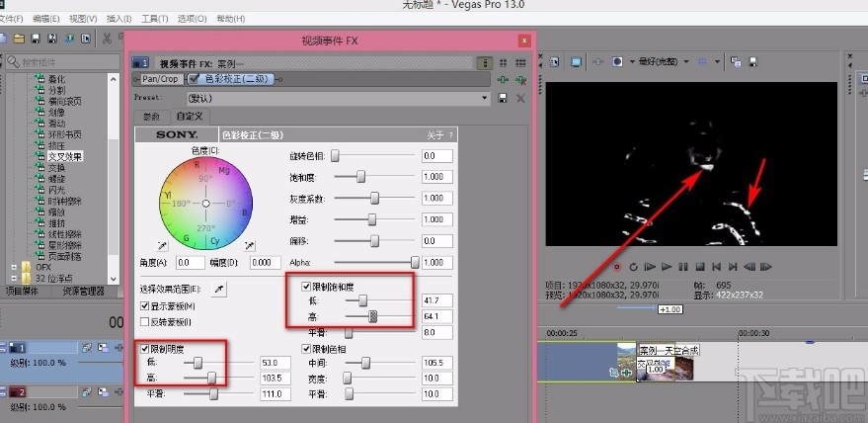This screenshot has height=423, width=868.
Task: Click the select effect range eyedropper
Action: (x=220, y=289)
